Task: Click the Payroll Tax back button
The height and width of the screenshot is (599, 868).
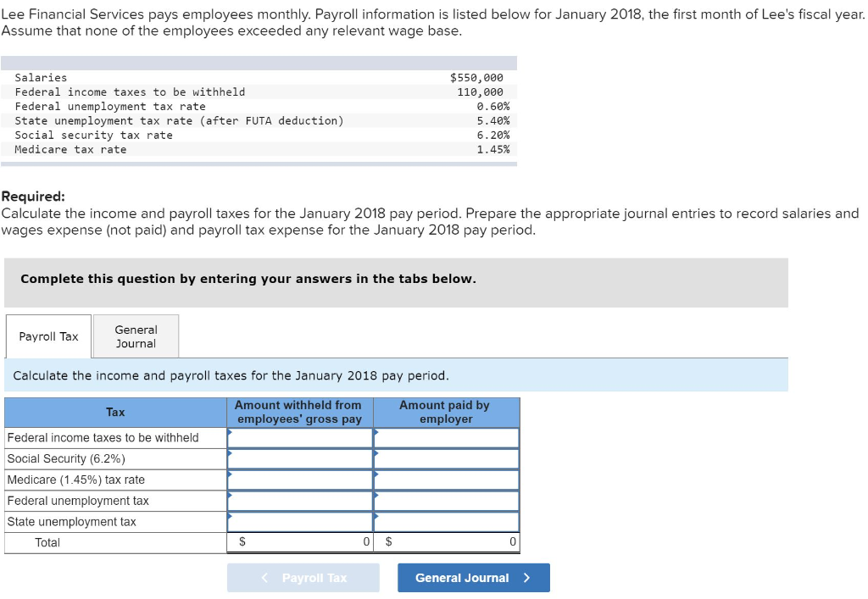Action: pyautogui.click(x=303, y=577)
